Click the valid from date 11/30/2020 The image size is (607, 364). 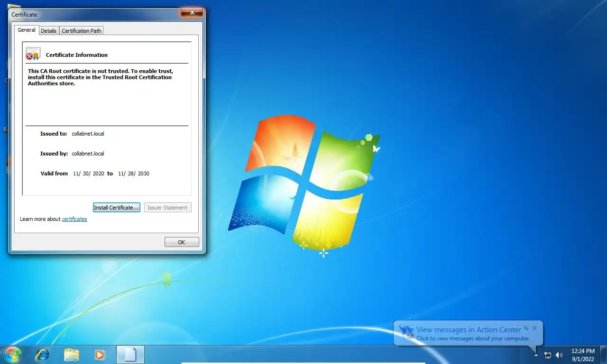89,173
